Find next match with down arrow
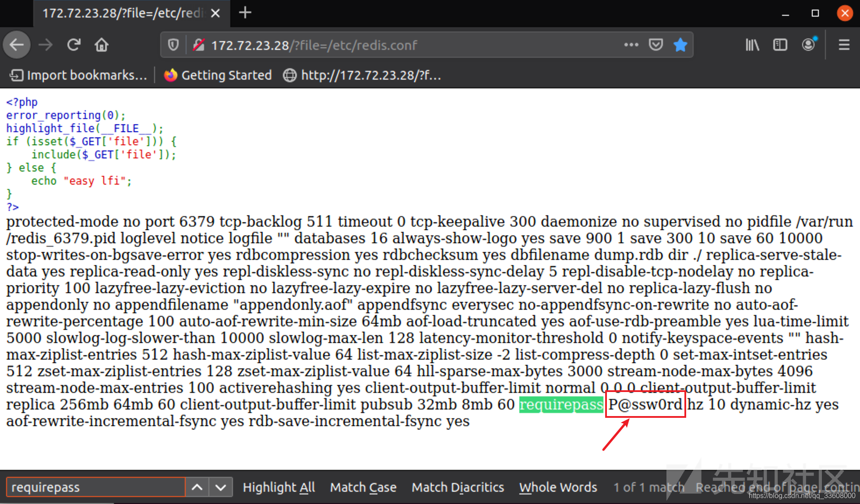The image size is (860, 504). pos(221,487)
